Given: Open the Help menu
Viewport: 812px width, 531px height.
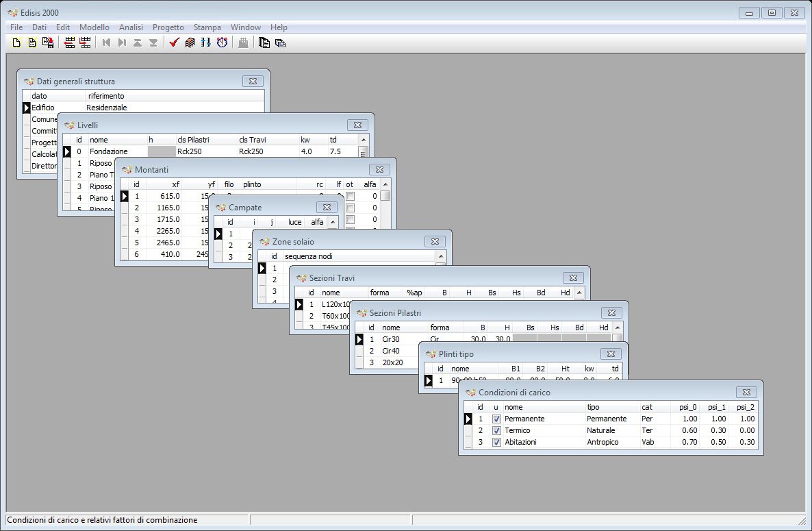Looking at the screenshot, I should [x=279, y=27].
